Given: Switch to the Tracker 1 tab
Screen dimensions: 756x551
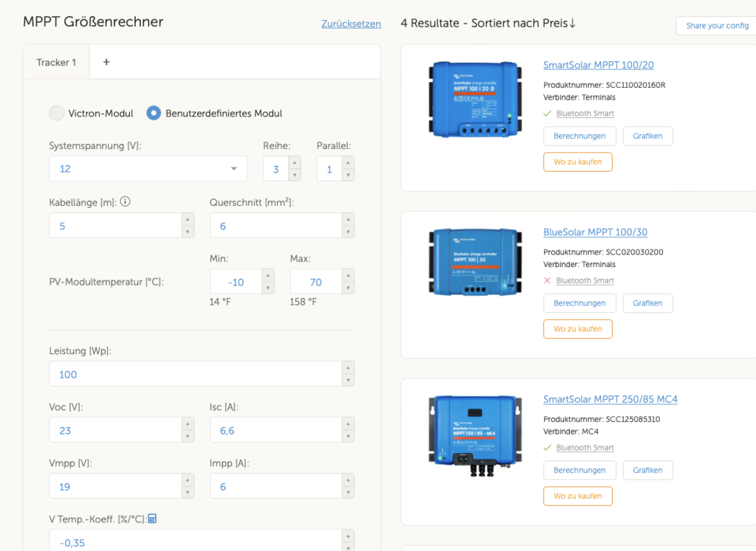Looking at the screenshot, I should (x=56, y=62).
